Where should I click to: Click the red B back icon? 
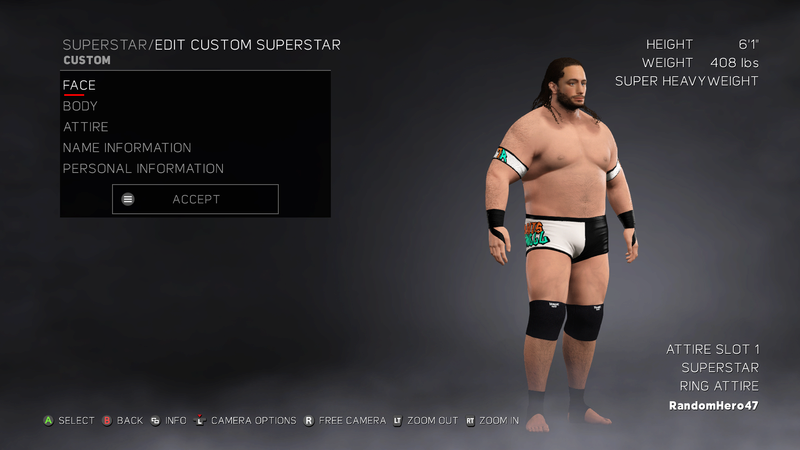107,420
